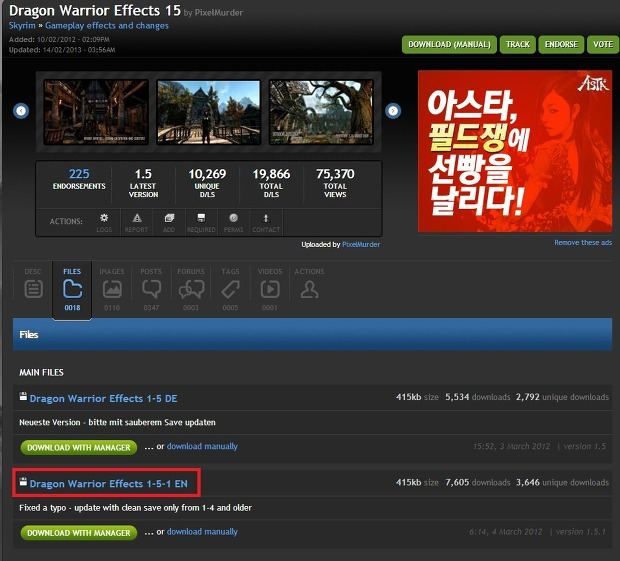Download 1-5-1 EN file with manager
The width and height of the screenshot is (620, 561).
point(79,533)
